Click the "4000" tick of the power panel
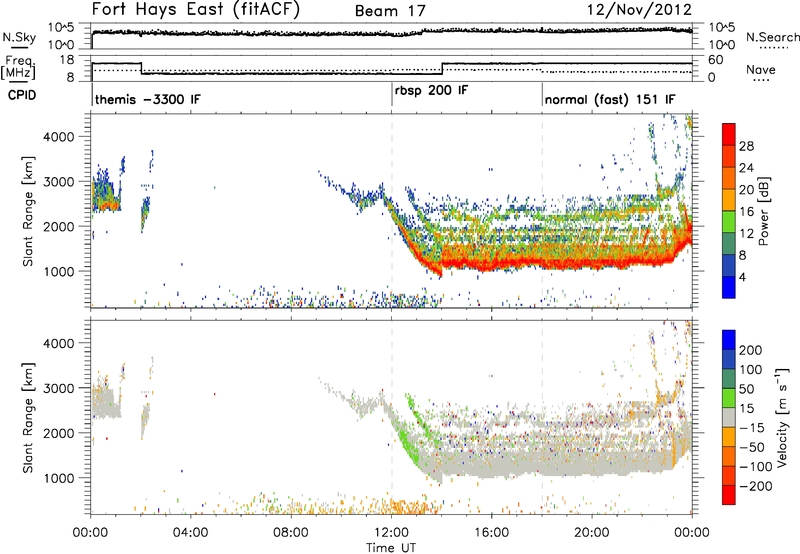 [x=59, y=137]
